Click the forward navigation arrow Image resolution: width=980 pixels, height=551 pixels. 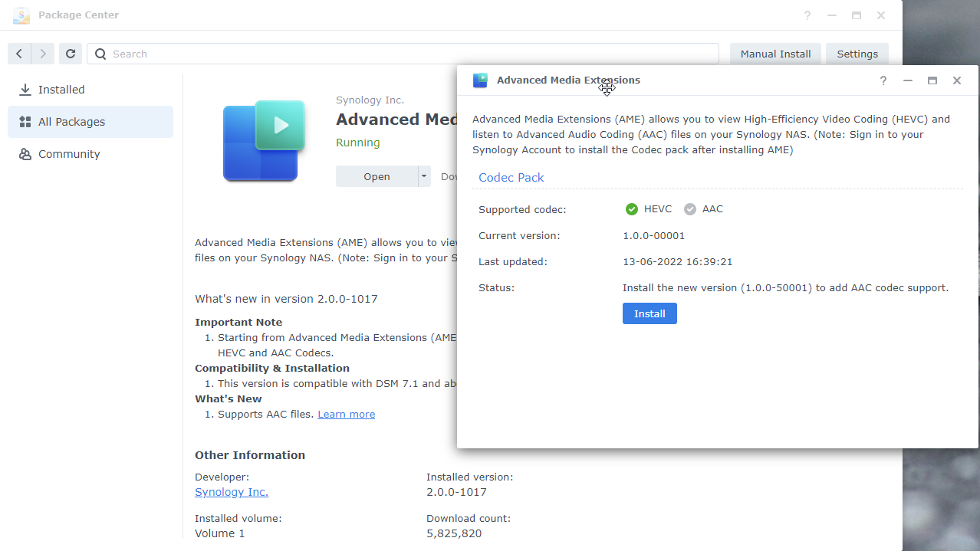pos(43,53)
